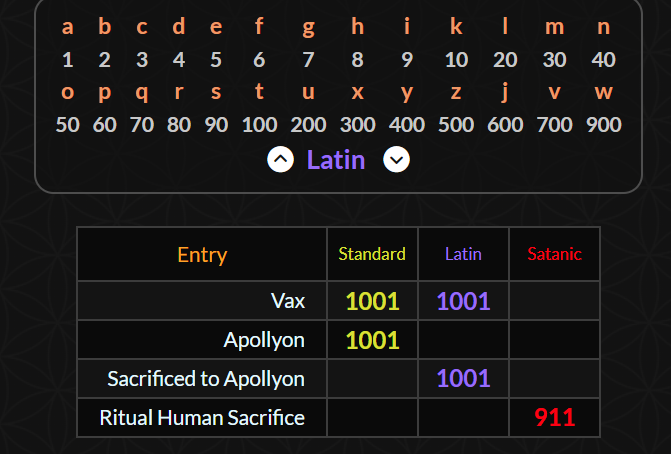Click the value 400 under y

pyautogui.click(x=407, y=125)
